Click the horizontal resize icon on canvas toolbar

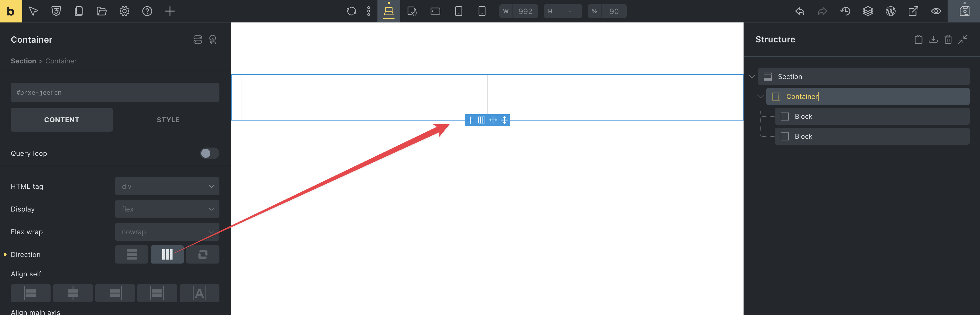493,120
